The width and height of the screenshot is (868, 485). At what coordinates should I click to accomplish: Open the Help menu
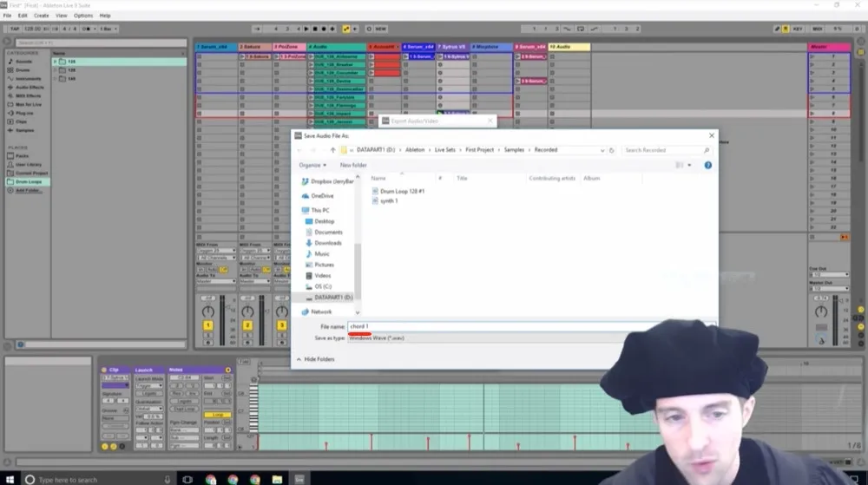coord(105,16)
